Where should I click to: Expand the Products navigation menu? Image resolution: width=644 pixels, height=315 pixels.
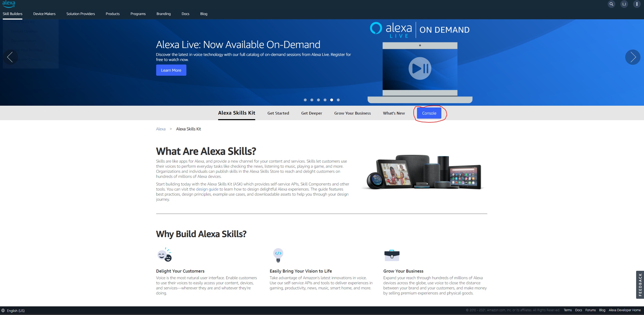point(112,14)
